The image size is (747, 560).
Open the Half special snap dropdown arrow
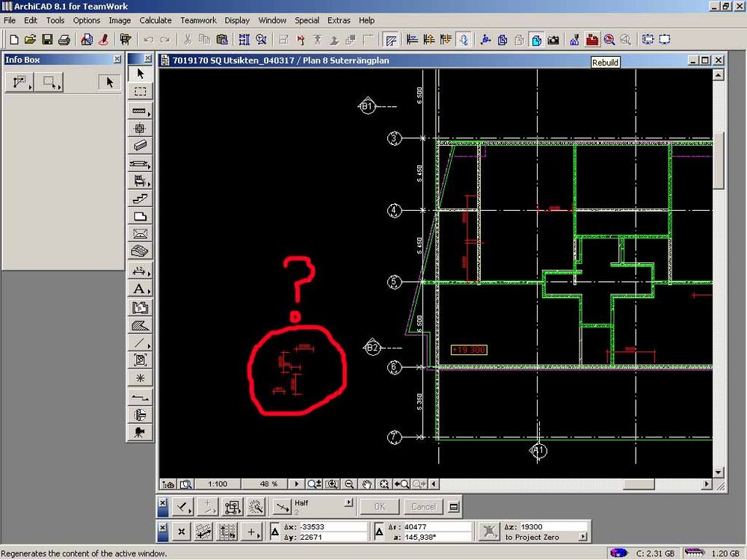[x=348, y=502]
